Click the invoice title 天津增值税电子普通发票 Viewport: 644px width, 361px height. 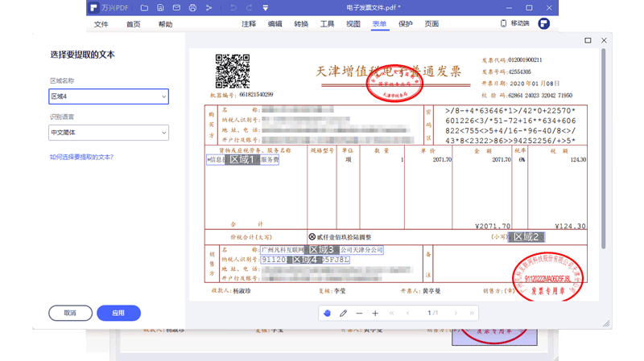388,72
